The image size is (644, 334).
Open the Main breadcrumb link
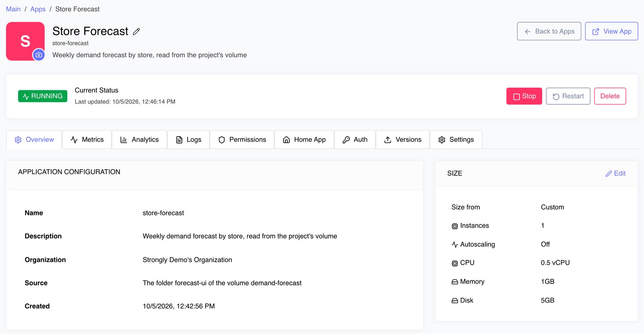pyautogui.click(x=13, y=9)
